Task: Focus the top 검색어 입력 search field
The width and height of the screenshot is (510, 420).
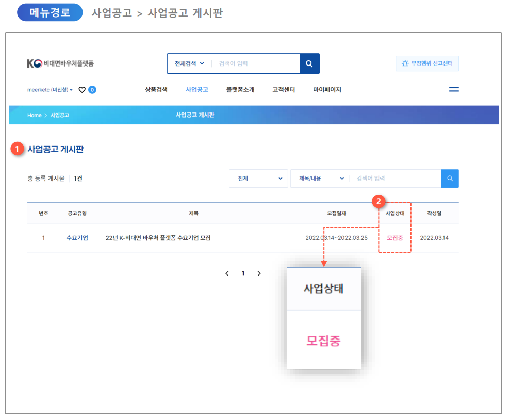Action: pyautogui.click(x=256, y=63)
